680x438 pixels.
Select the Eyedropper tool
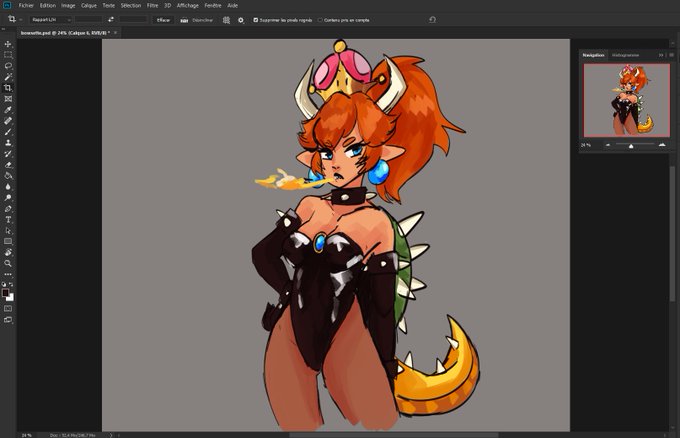click(8, 110)
